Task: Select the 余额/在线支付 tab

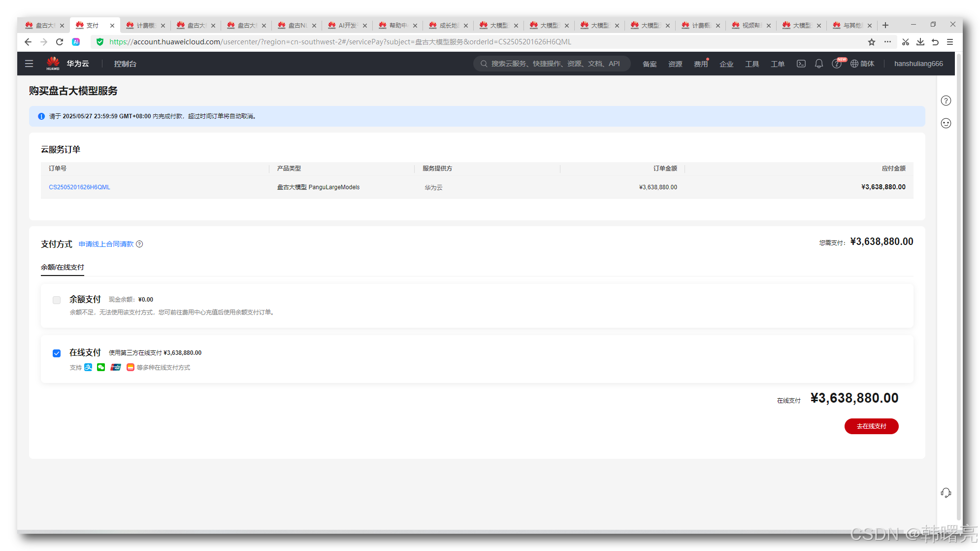Action: (x=63, y=267)
